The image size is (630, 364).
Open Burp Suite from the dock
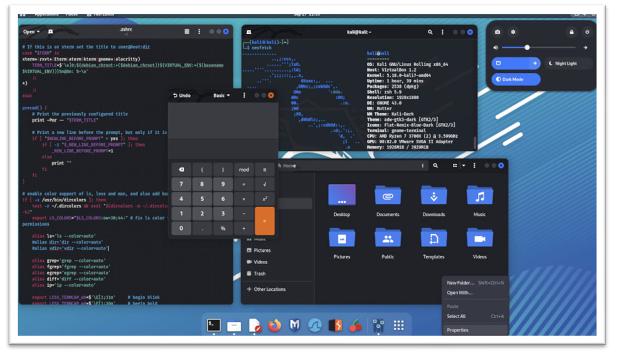335,325
